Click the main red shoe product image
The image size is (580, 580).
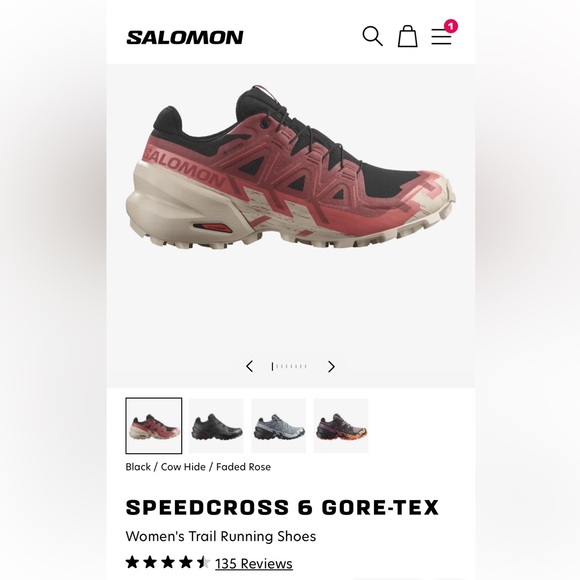click(x=290, y=166)
